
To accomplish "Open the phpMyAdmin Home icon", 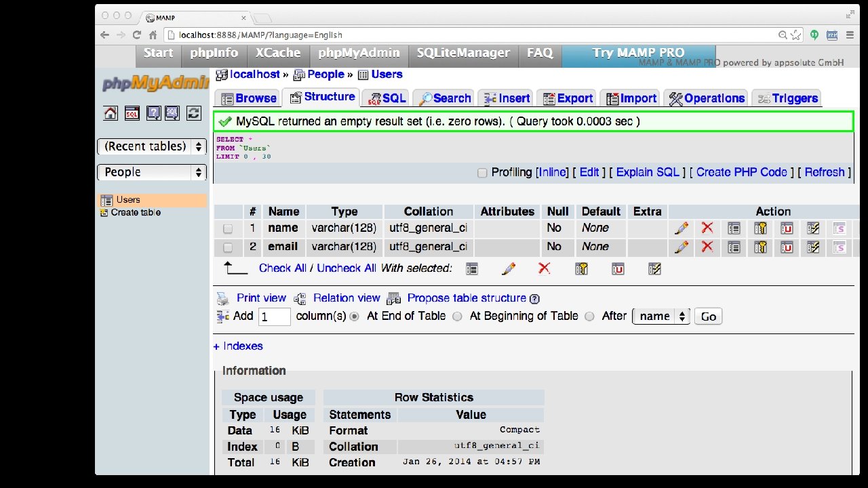I will (x=111, y=113).
